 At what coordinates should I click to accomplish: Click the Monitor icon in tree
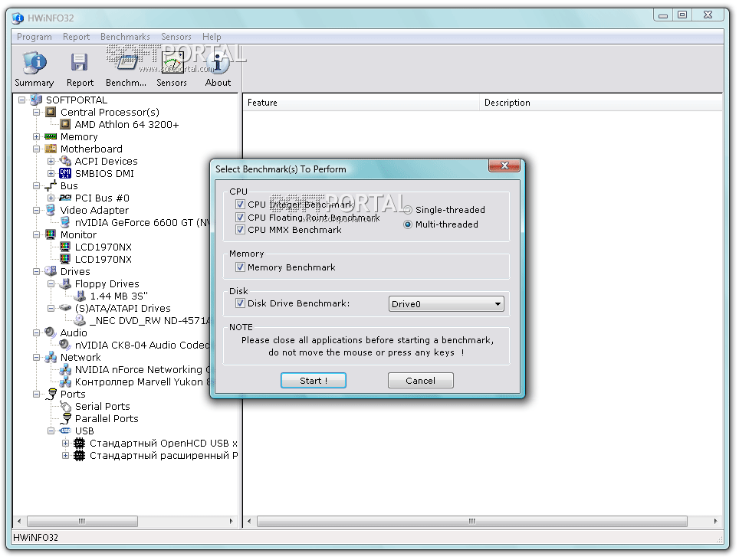pos(51,234)
